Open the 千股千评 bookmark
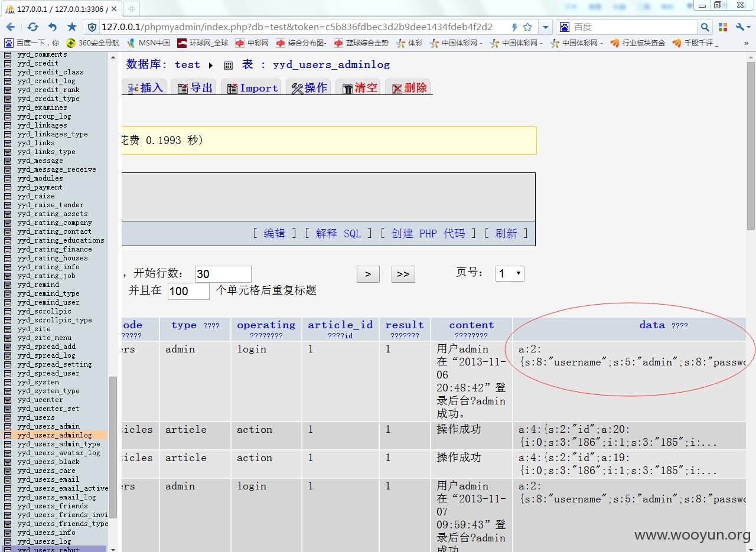Image resolution: width=756 pixels, height=552 pixels. [695, 43]
